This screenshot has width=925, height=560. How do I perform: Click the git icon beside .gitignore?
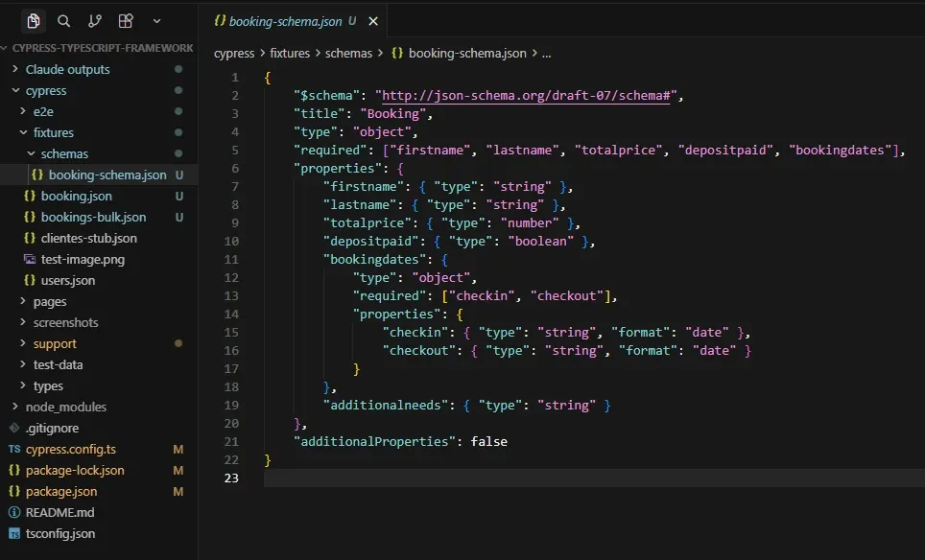tap(14, 428)
